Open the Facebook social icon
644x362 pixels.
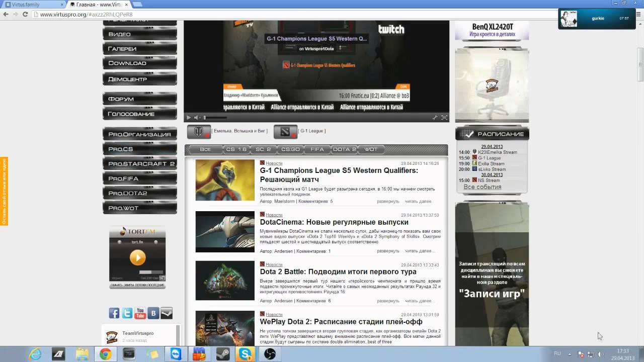pos(114,313)
